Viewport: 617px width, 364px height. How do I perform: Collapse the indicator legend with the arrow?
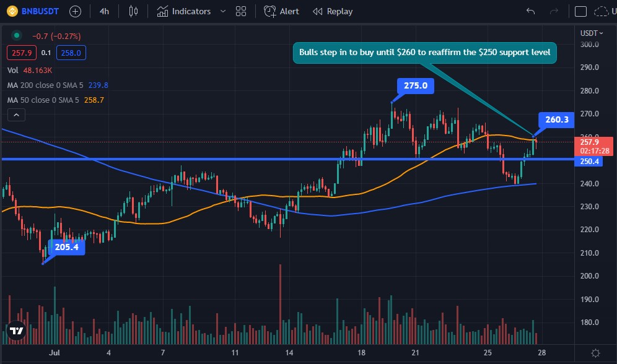[17, 115]
